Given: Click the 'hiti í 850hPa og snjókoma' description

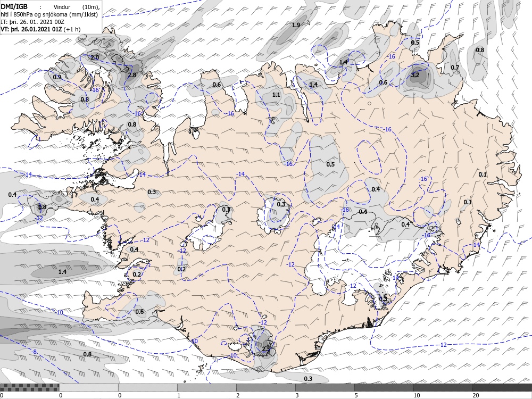Looking at the screenshot, I should point(49,15).
